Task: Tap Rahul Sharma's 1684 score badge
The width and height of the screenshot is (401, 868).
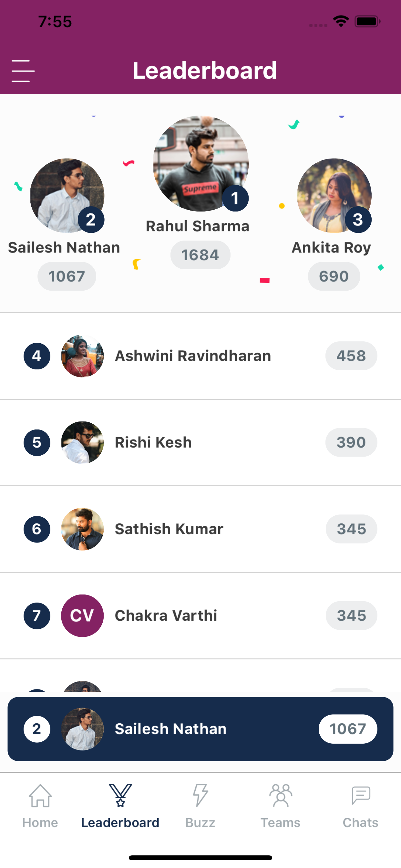Action: coord(200,255)
